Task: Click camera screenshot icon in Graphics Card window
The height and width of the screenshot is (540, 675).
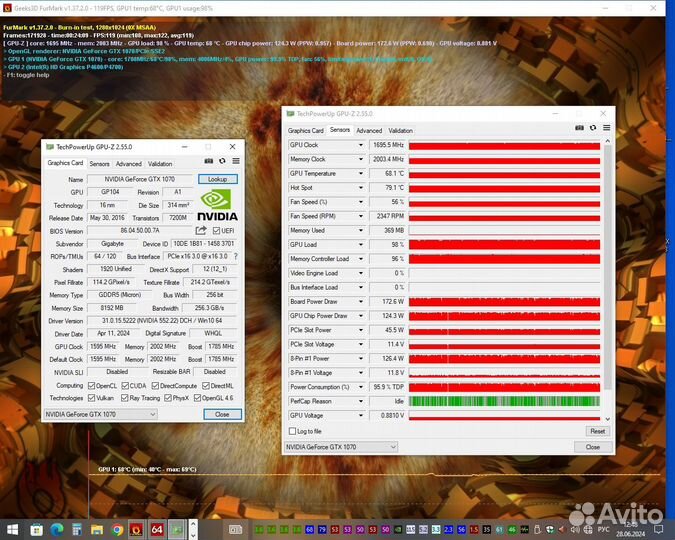Action: coord(209,161)
